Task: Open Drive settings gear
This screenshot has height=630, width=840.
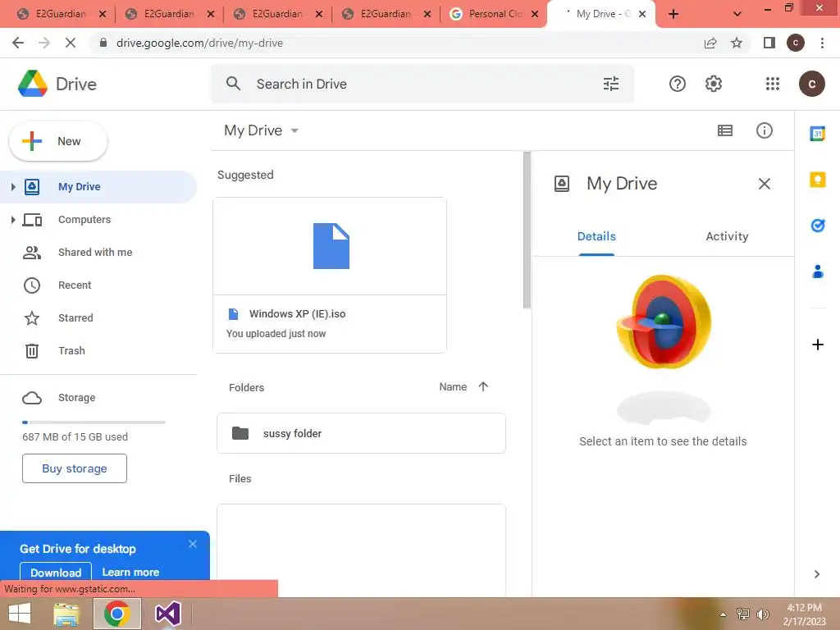Action: coord(713,84)
